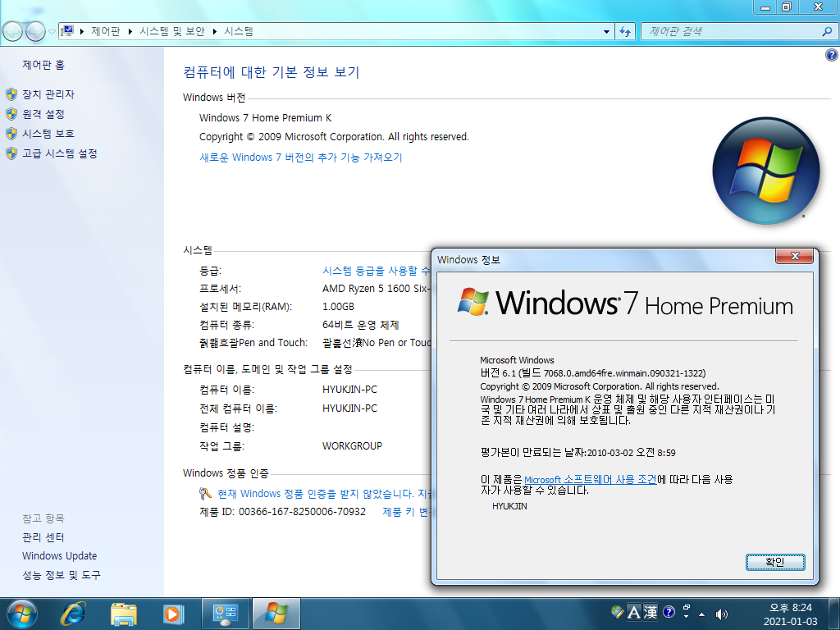Viewport: 840px width, 630px height.
Task: Open 새로운 Windows 7 버전의 추가 기능 가져오기 link
Action: point(300,157)
